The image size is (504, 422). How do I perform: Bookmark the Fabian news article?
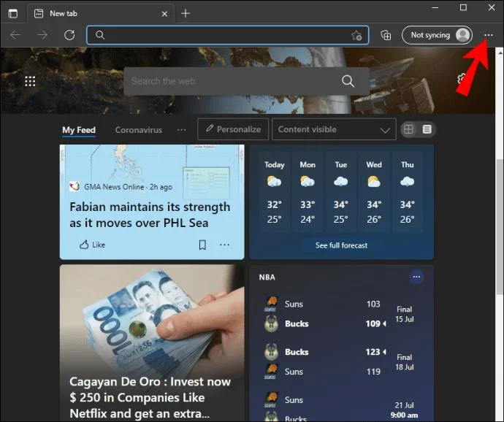tap(202, 245)
